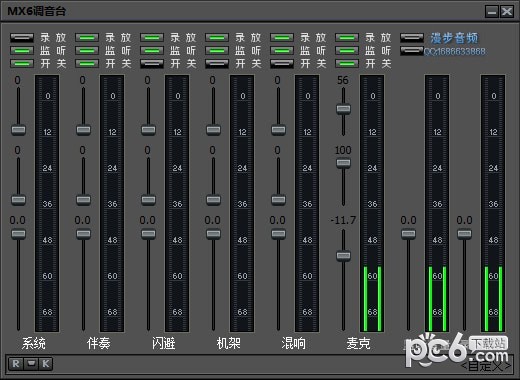Click 闪避 volume fader knob reading 0.0

coord(148,234)
